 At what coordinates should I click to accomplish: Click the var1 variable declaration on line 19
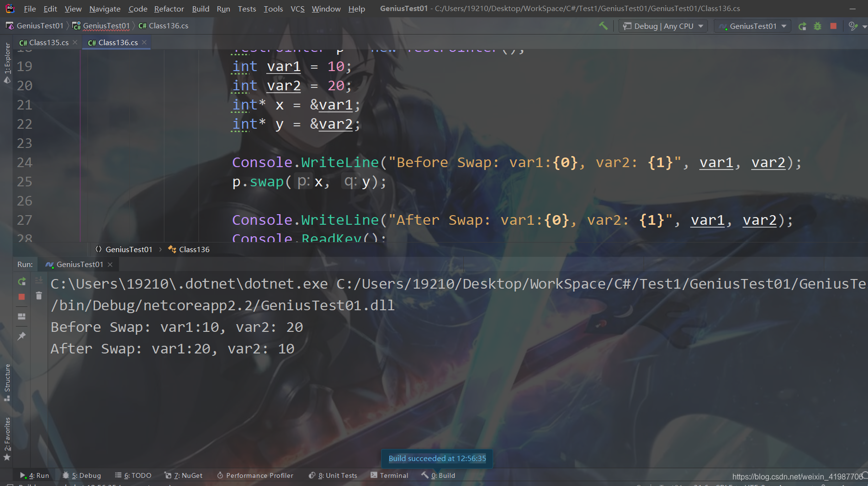point(284,66)
